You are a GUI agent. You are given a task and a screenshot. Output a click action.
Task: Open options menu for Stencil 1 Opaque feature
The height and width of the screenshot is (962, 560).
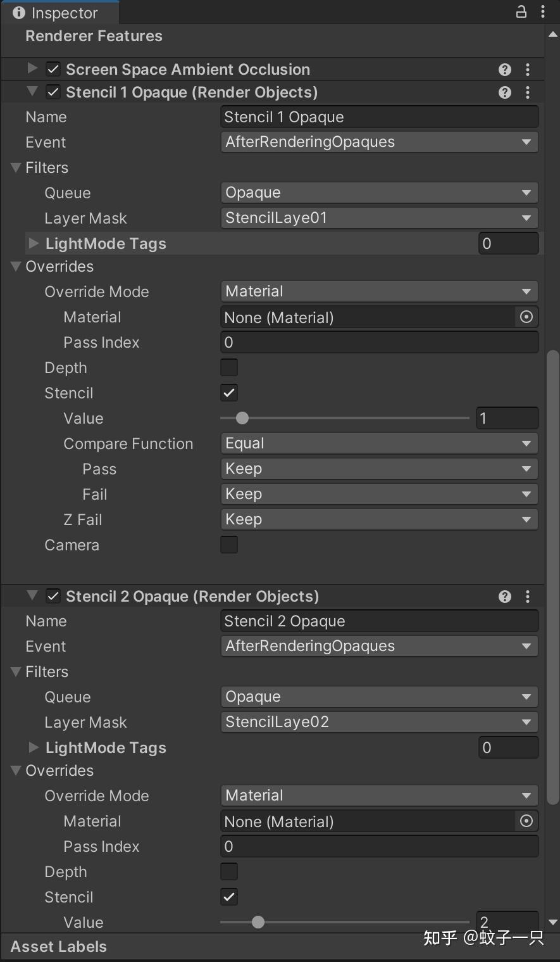click(x=528, y=92)
